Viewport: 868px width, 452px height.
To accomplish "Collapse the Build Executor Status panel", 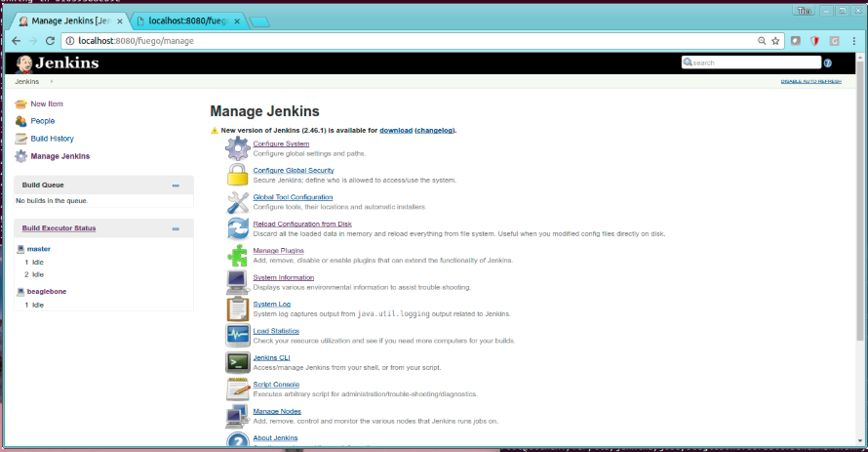I will point(176,228).
